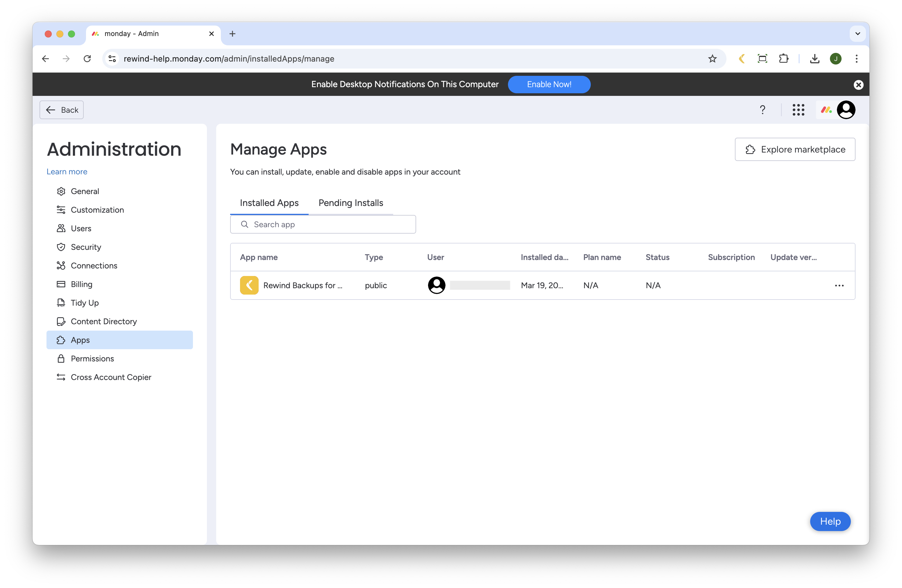
Task: Click the Update version column header
Action: (793, 257)
